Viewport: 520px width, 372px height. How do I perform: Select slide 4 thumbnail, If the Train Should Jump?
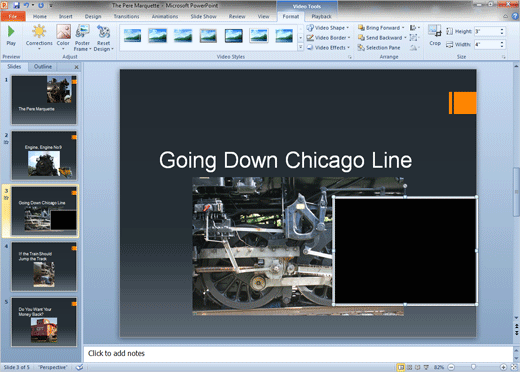(44, 267)
